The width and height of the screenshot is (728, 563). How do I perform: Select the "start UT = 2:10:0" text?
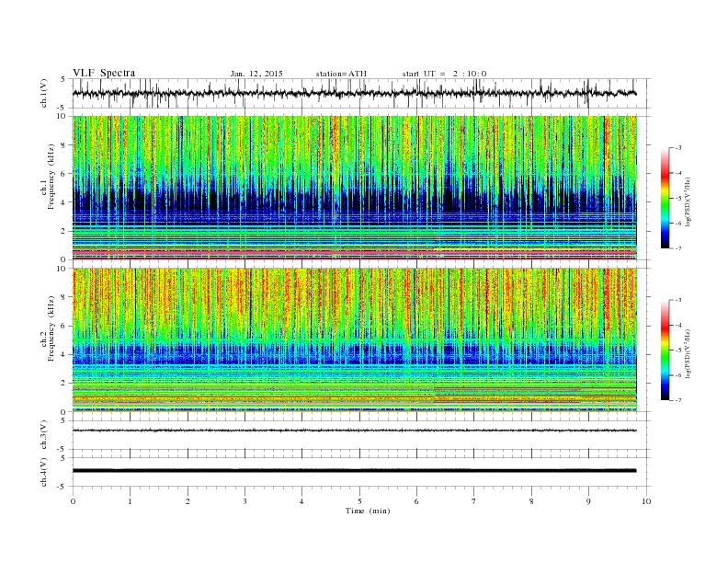click(x=444, y=74)
